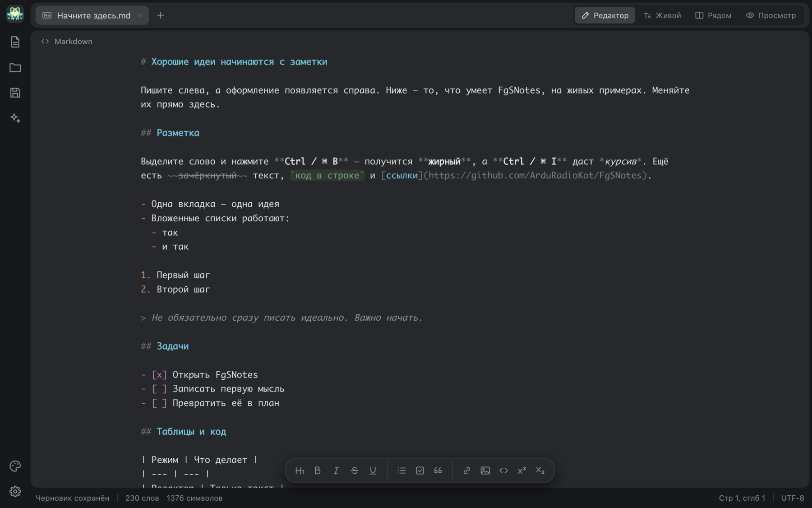The height and width of the screenshot is (508, 812).
Task: Apply subscript formatting
Action: click(x=540, y=471)
